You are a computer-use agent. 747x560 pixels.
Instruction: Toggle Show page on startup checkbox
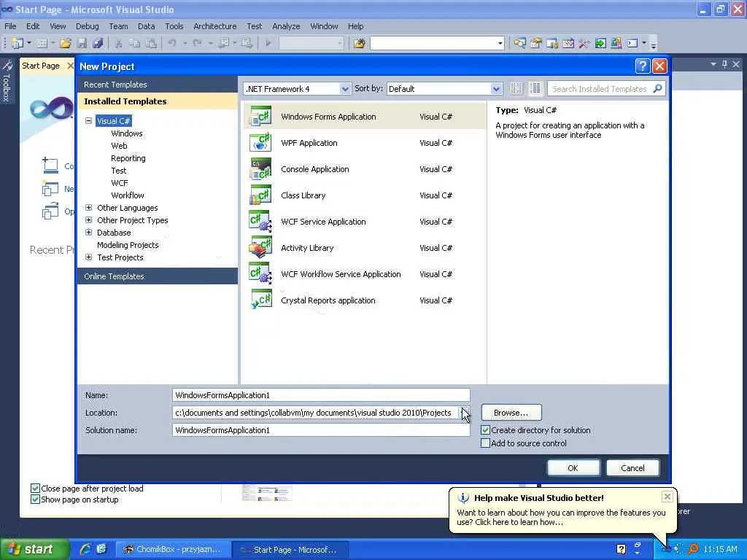[x=35, y=499]
